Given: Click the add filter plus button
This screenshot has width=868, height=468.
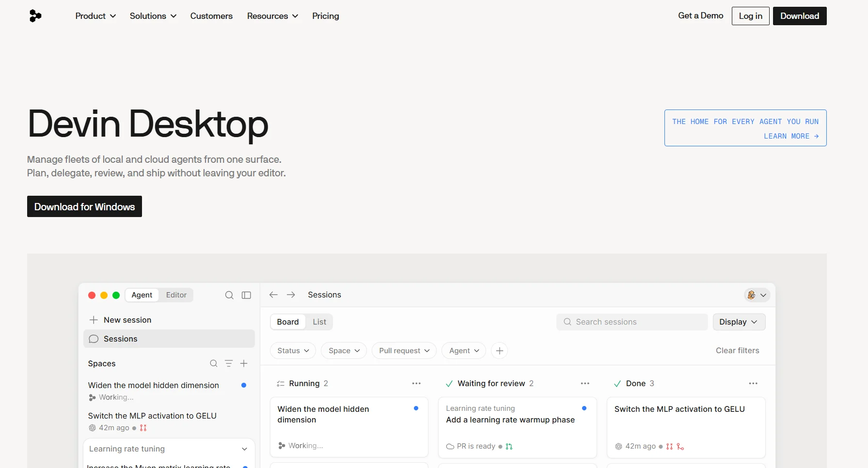Looking at the screenshot, I should [500, 351].
